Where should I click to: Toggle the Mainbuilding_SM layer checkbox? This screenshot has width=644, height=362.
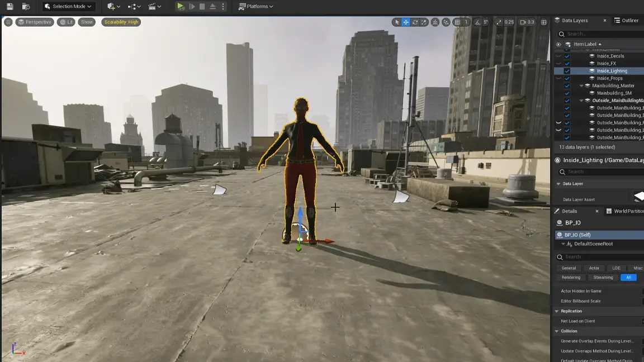(x=567, y=93)
